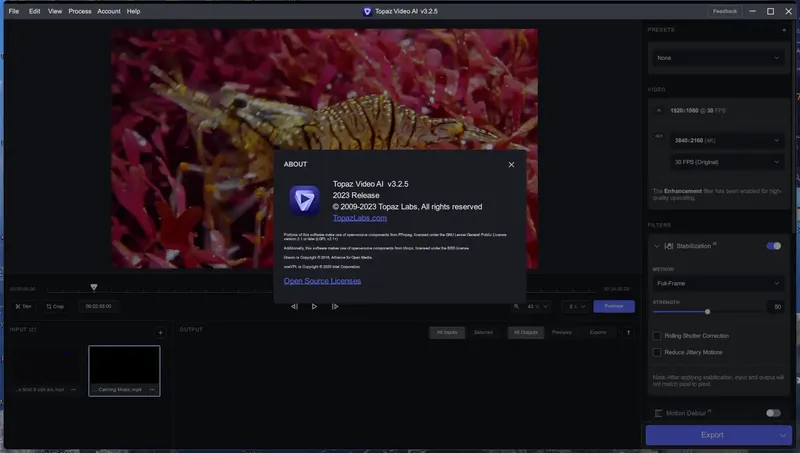Open options menu for Calming Music.mp4

point(152,390)
